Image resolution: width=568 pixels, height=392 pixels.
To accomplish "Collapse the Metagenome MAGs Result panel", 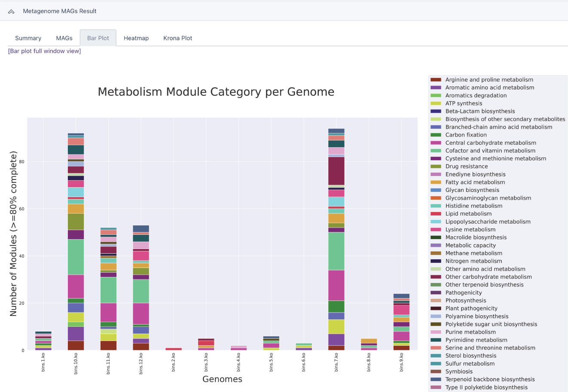I will click(x=11, y=12).
